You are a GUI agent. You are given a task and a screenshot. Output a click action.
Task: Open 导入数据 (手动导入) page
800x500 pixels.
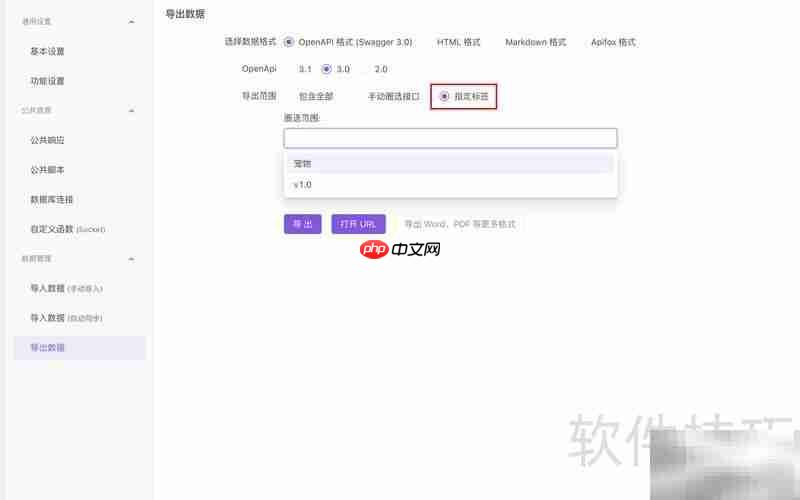tap(66, 288)
